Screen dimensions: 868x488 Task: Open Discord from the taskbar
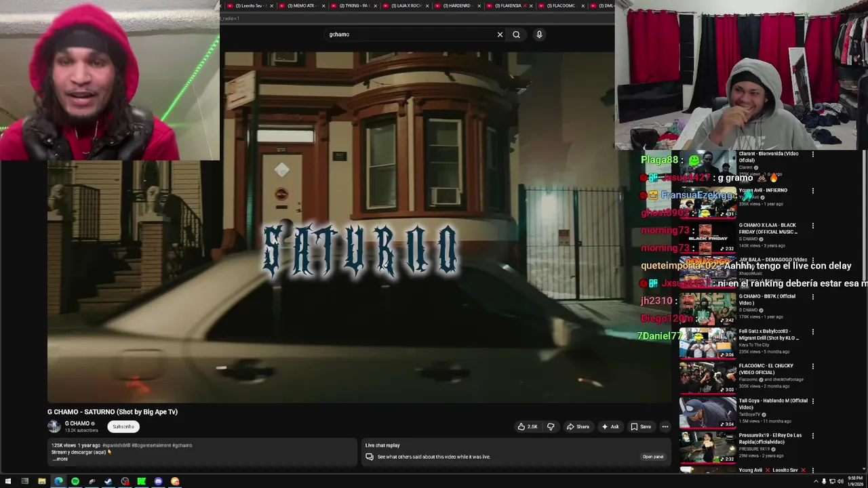[158, 481]
